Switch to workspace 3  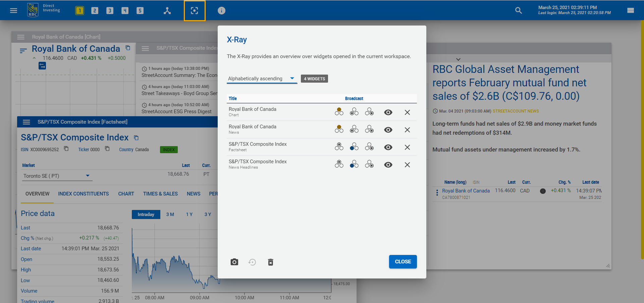click(x=110, y=10)
